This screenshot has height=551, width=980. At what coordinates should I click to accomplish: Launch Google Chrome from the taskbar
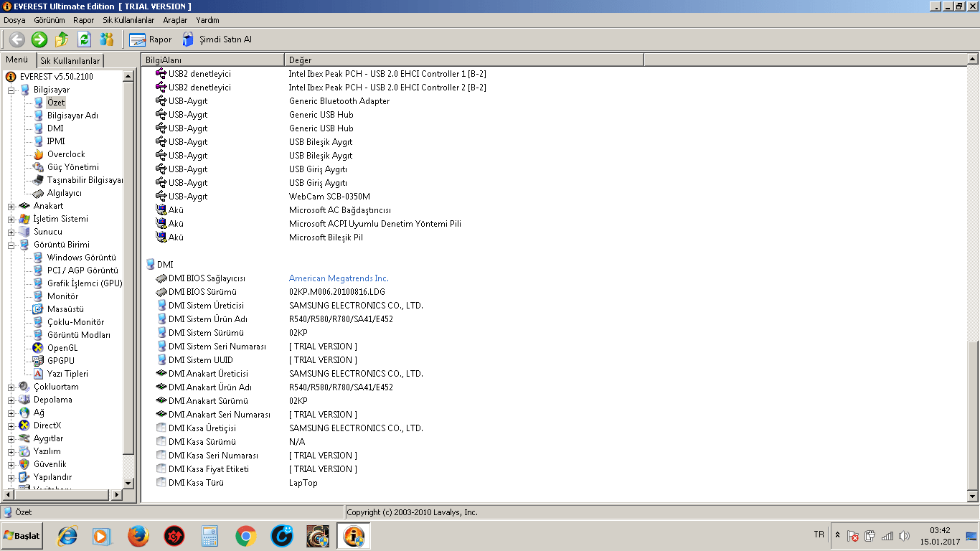(x=246, y=536)
